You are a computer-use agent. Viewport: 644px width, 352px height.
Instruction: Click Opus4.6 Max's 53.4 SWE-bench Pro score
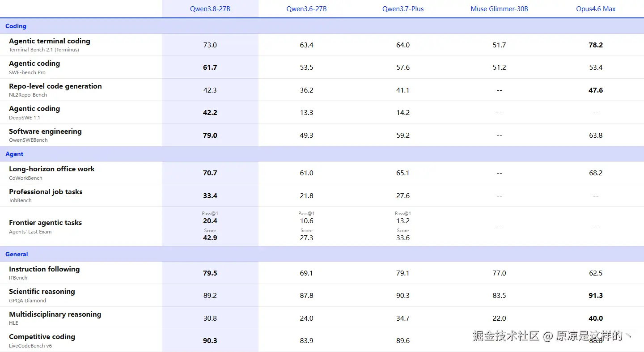tap(596, 68)
